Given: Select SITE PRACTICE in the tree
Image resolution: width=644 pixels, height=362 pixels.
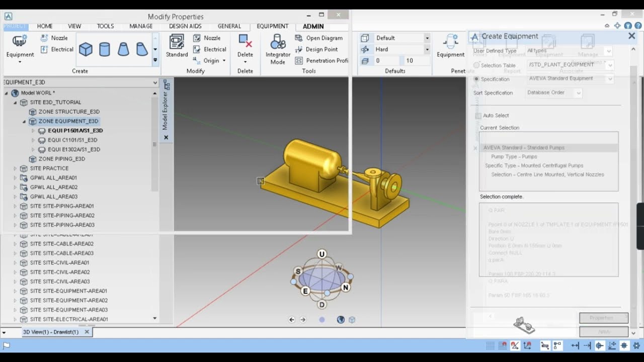Looking at the screenshot, I should click(49, 168).
